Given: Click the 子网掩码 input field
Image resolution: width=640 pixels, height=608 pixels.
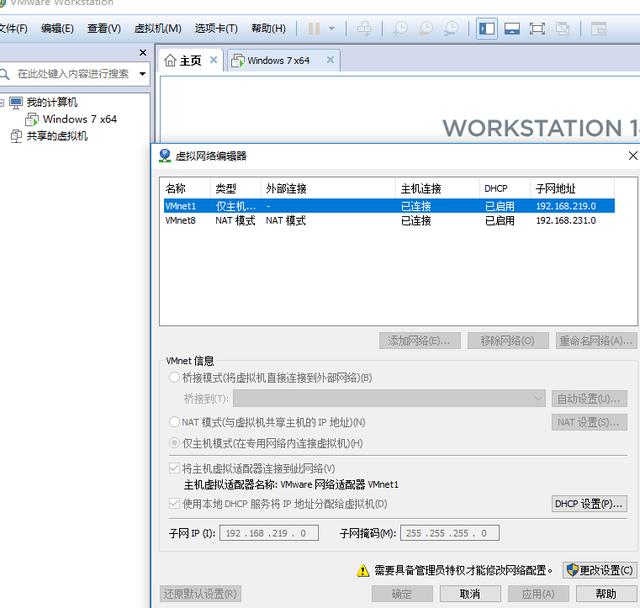Looking at the screenshot, I should 450,533.
